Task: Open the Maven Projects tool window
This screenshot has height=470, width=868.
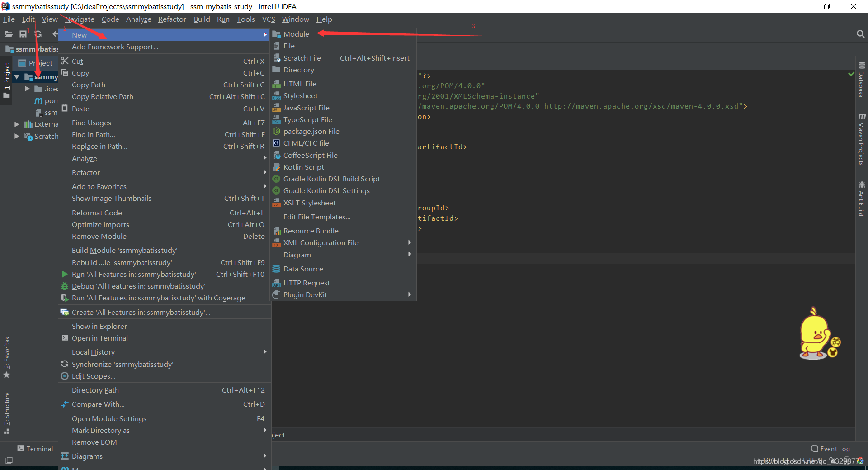Action: point(861,139)
